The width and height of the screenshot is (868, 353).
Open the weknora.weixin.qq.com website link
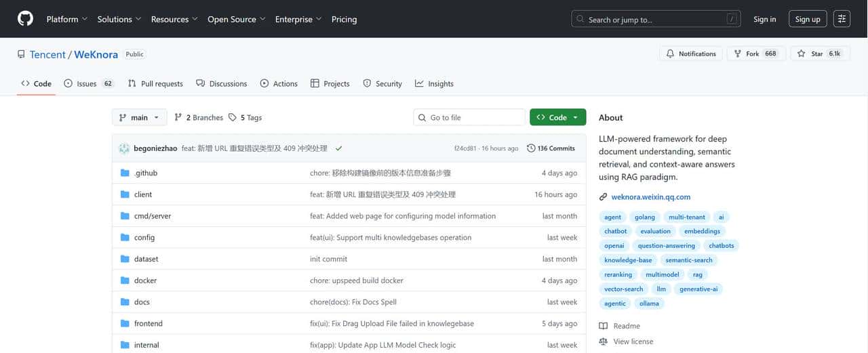point(650,197)
